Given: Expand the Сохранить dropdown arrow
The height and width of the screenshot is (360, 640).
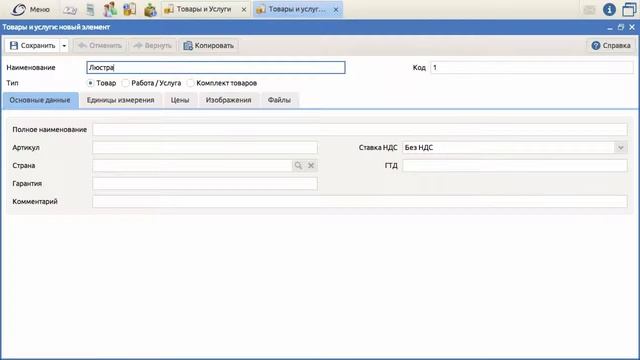Looking at the screenshot, I should point(64,46).
